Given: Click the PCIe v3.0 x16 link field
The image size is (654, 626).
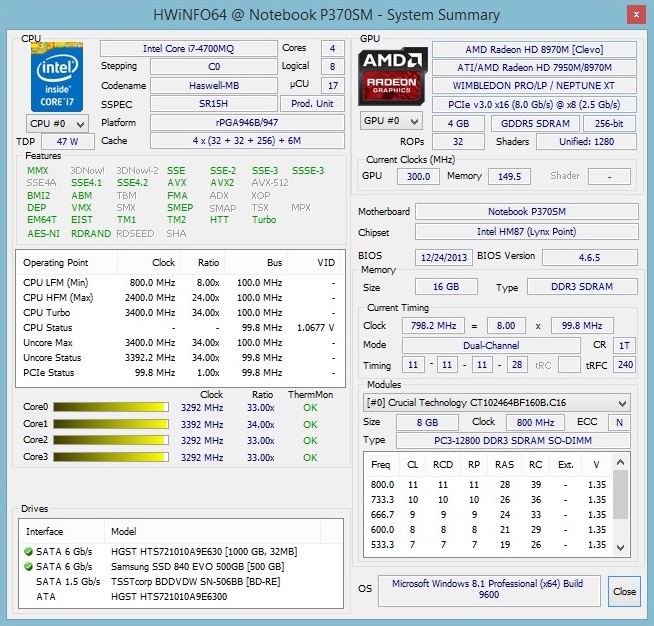Looking at the screenshot, I should click(534, 105).
